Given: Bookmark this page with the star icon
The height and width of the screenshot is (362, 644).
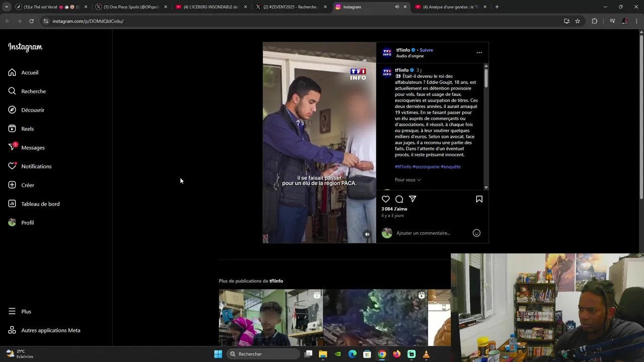Looking at the screenshot, I should coord(578,21).
